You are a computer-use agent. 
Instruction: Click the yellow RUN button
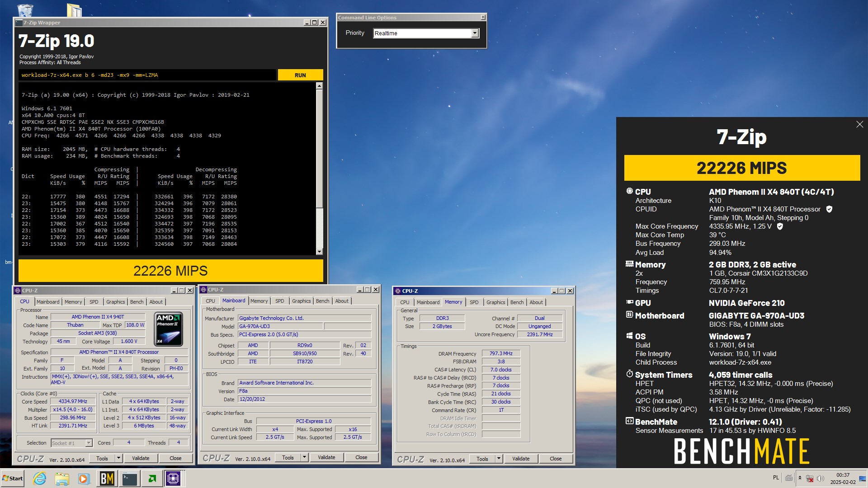pos(300,75)
